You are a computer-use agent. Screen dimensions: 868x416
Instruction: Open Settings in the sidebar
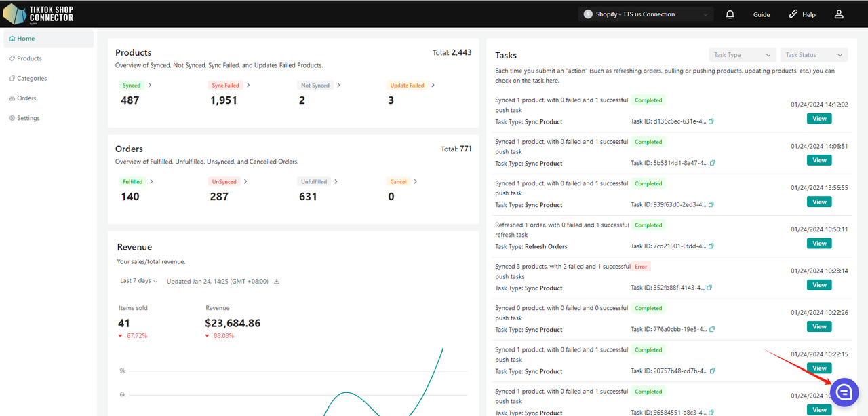[28, 118]
